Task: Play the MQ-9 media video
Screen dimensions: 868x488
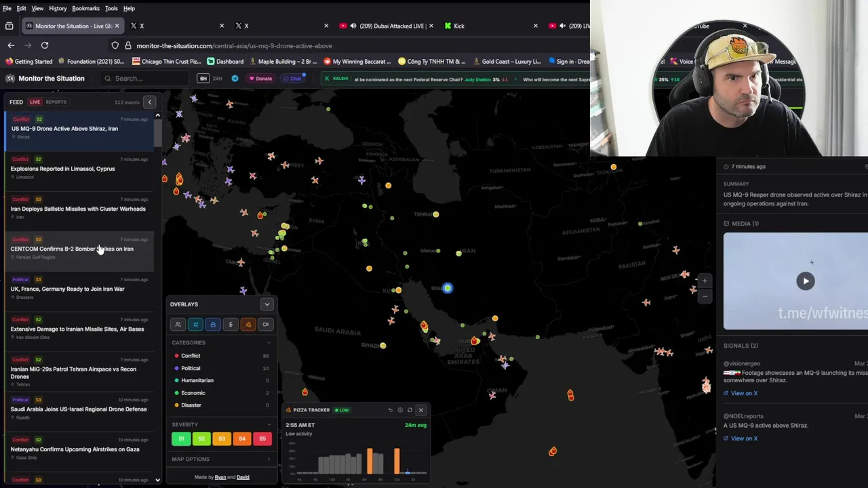Action: click(806, 281)
